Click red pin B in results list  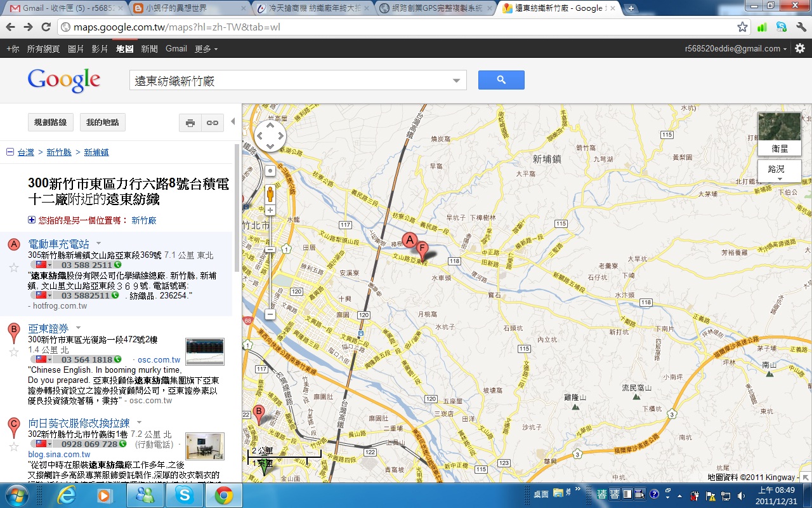tap(13, 333)
